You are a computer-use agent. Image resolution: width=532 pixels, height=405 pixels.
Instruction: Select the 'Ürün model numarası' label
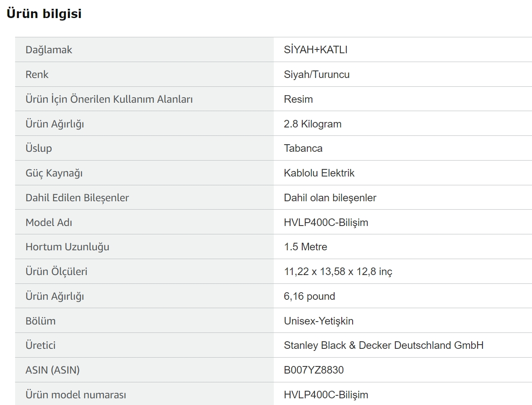coord(75,395)
